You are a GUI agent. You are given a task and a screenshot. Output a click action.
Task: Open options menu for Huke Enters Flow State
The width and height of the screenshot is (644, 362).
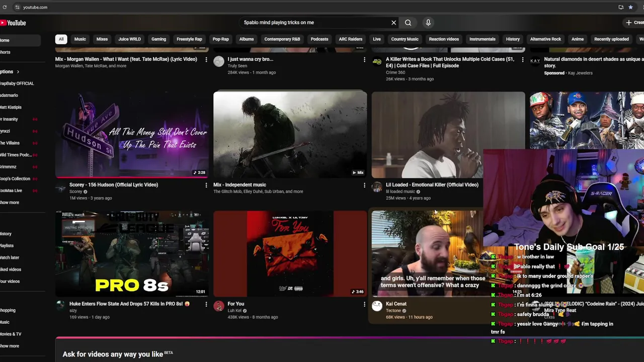coord(206,304)
